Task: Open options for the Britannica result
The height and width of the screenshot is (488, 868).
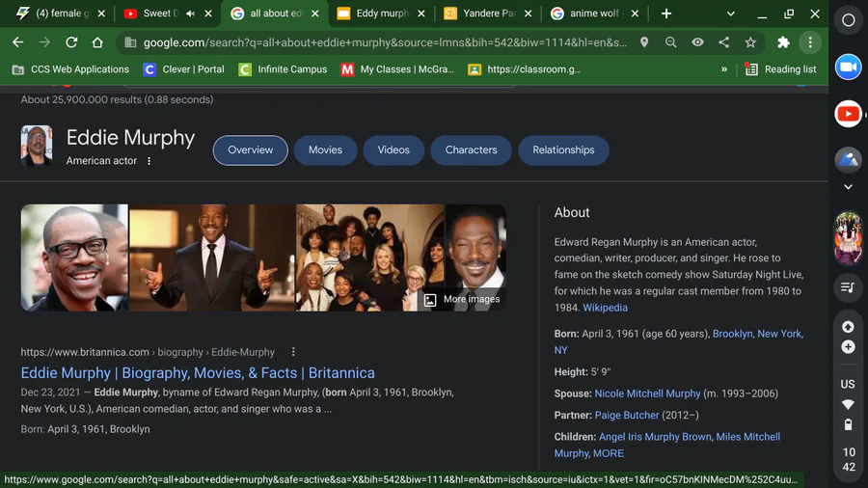Action: click(x=293, y=352)
